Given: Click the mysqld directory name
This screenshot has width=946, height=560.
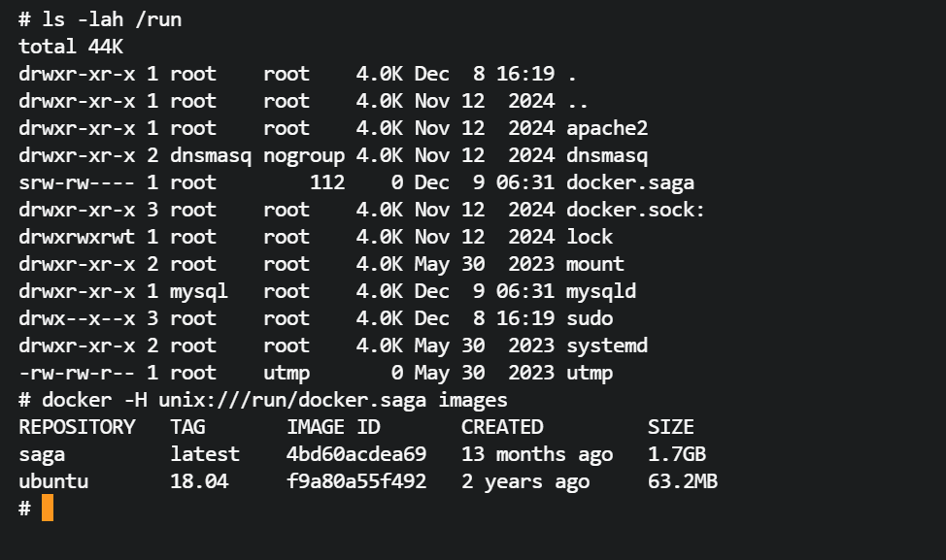Looking at the screenshot, I should (601, 291).
